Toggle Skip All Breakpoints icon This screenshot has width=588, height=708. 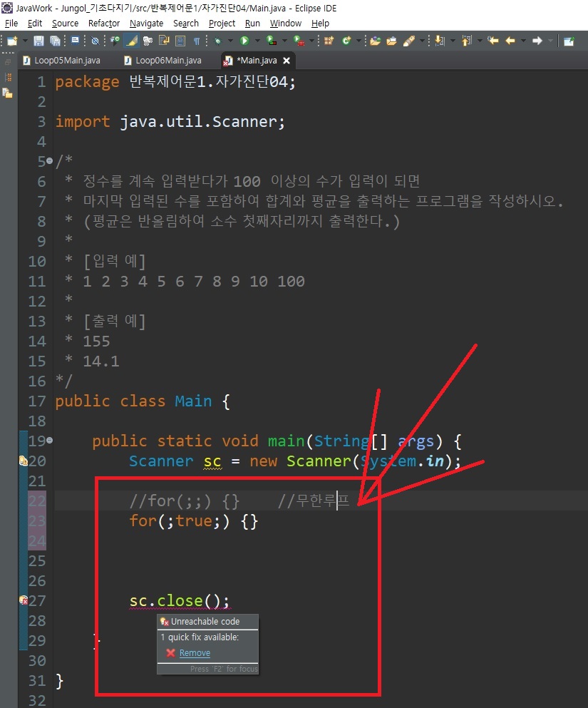pos(96,41)
